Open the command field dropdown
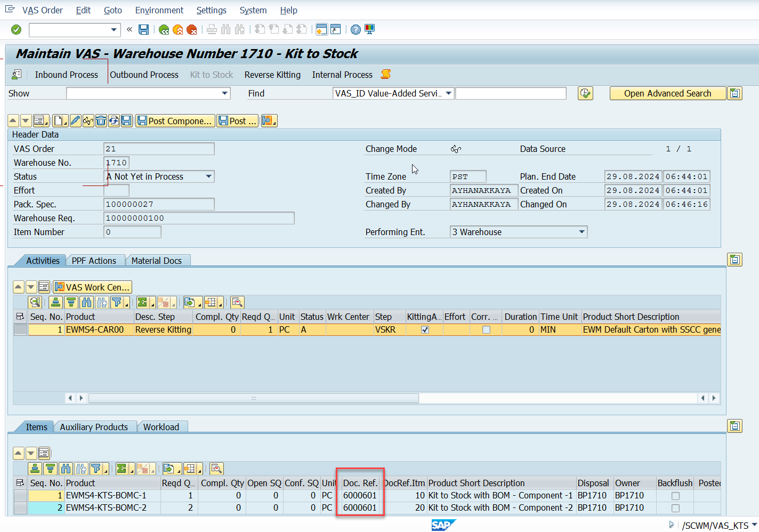 pos(114,30)
